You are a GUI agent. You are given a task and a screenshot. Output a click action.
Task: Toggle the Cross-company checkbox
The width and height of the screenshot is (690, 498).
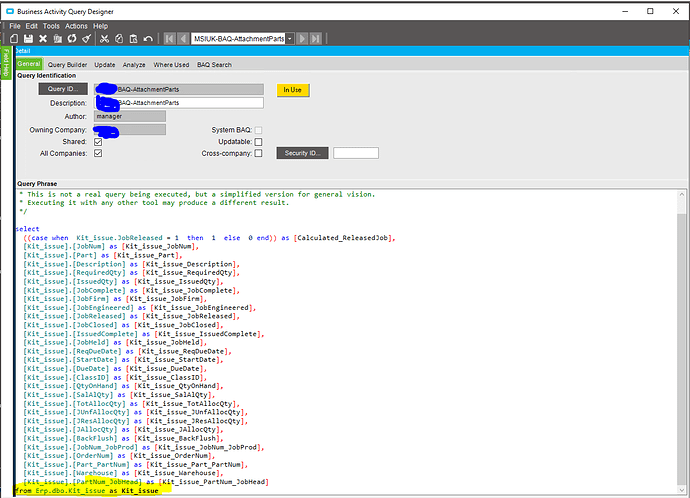tap(258, 153)
